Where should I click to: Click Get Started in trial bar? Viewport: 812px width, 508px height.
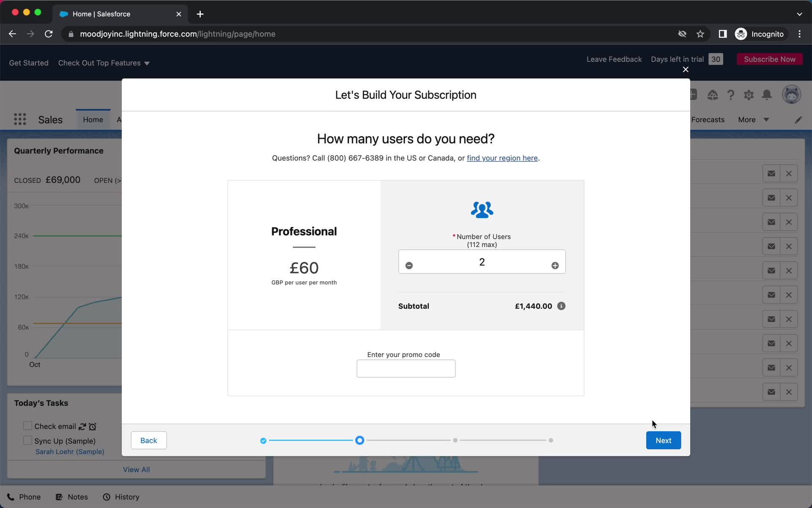point(29,63)
